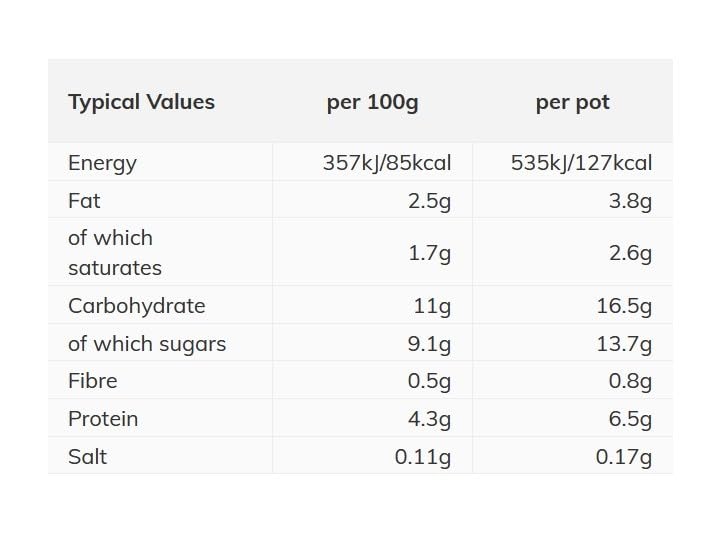
Task: Click the Fibre row label
Action: 92,381
